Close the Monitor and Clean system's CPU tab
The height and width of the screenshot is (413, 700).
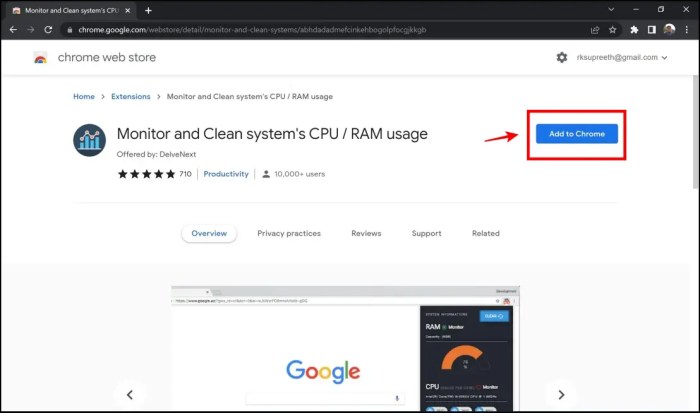click(x=128, y=10)
